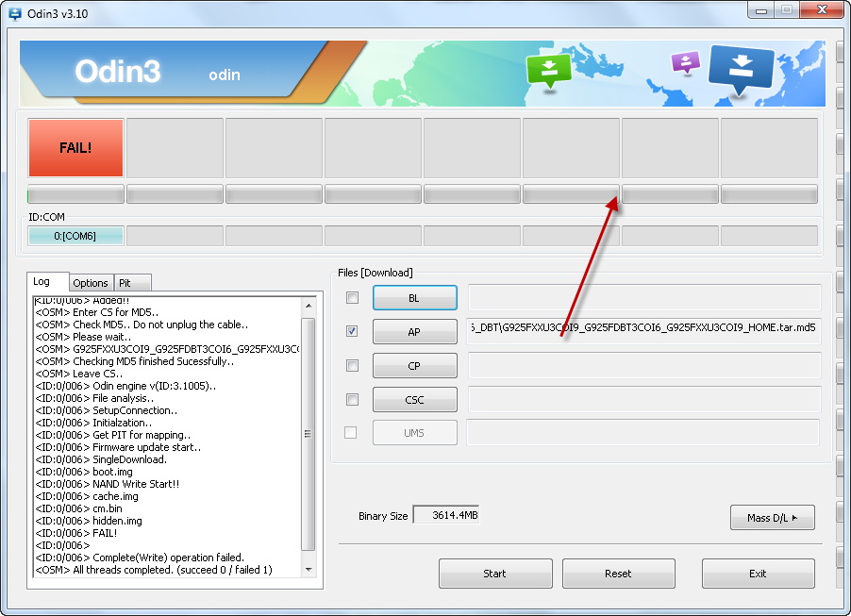
Task: Click log line 'Odin engine v(ID:3.1005)..'
Action: [x=125, y=386]
